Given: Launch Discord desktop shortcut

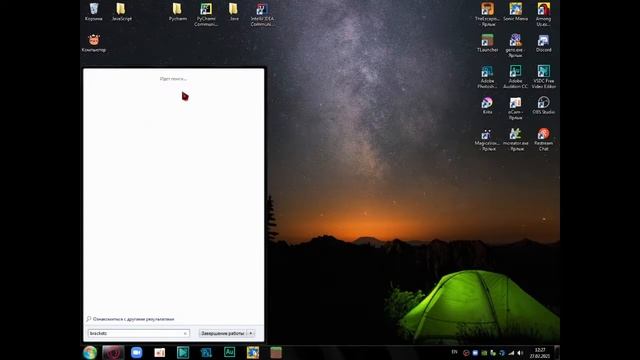Looking at the screenshot, I should [x=543, y=43].
